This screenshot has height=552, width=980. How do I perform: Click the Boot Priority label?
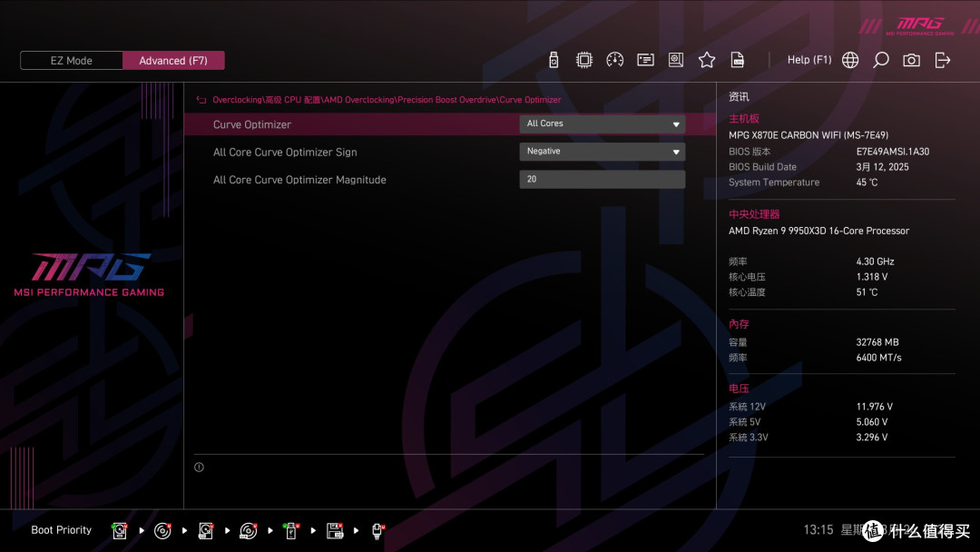tap(62, 530)
